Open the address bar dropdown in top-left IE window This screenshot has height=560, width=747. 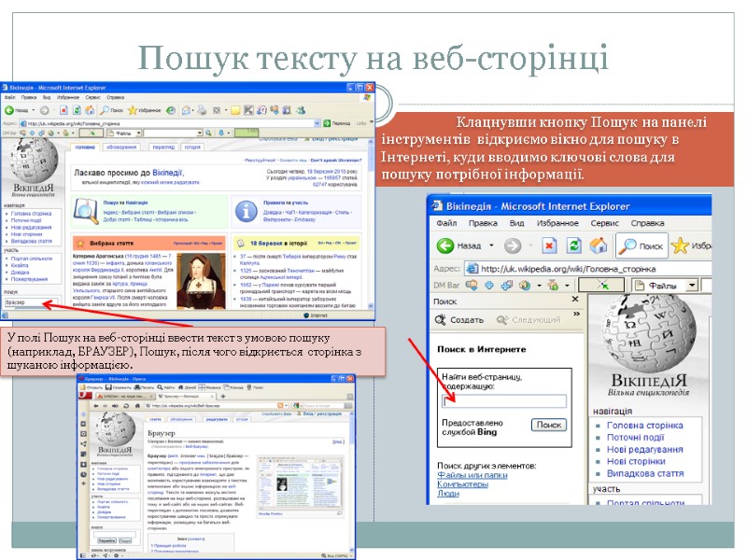click(x=317, y=123)
